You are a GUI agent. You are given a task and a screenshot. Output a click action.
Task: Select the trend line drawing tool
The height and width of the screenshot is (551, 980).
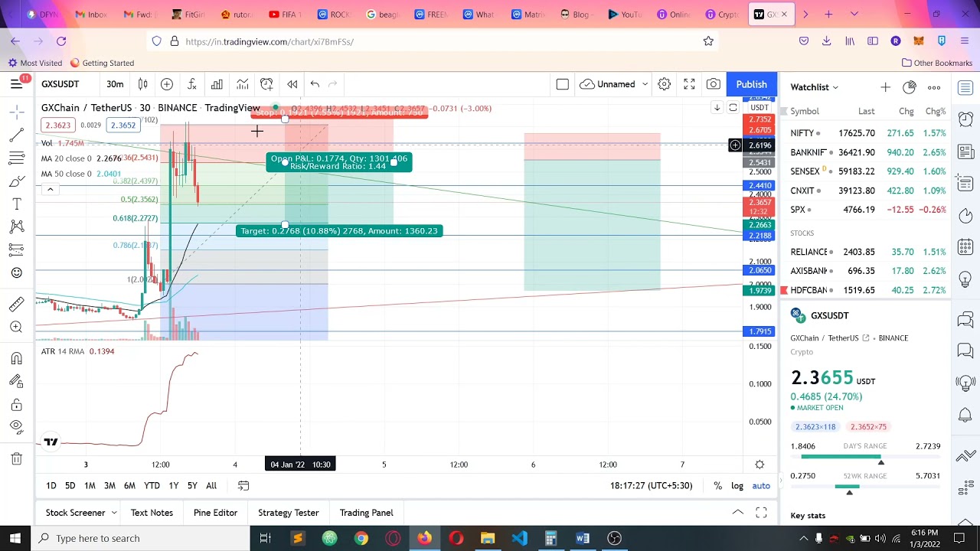click(16, 135)
